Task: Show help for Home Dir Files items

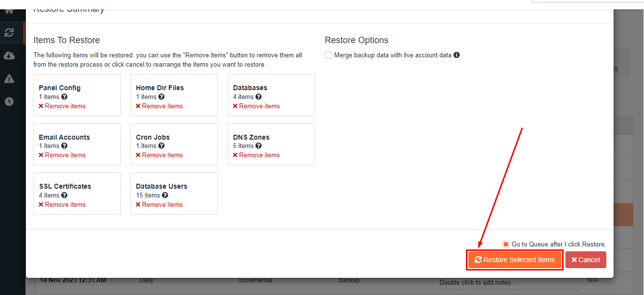Action: [x=161, y=97]
